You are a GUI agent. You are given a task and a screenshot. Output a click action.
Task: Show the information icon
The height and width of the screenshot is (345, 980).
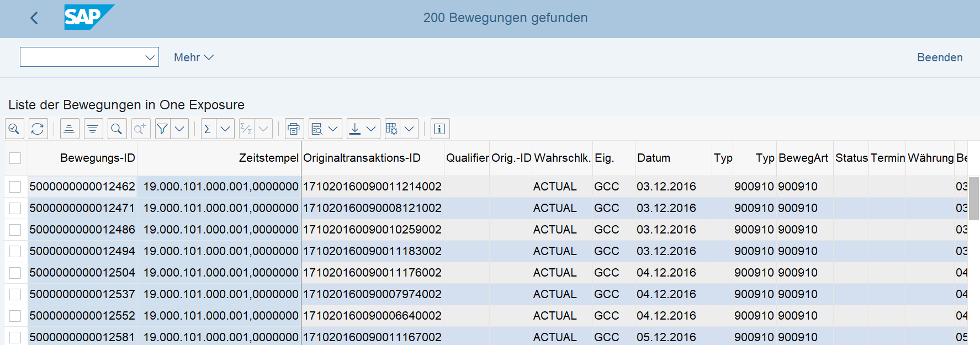439,129
